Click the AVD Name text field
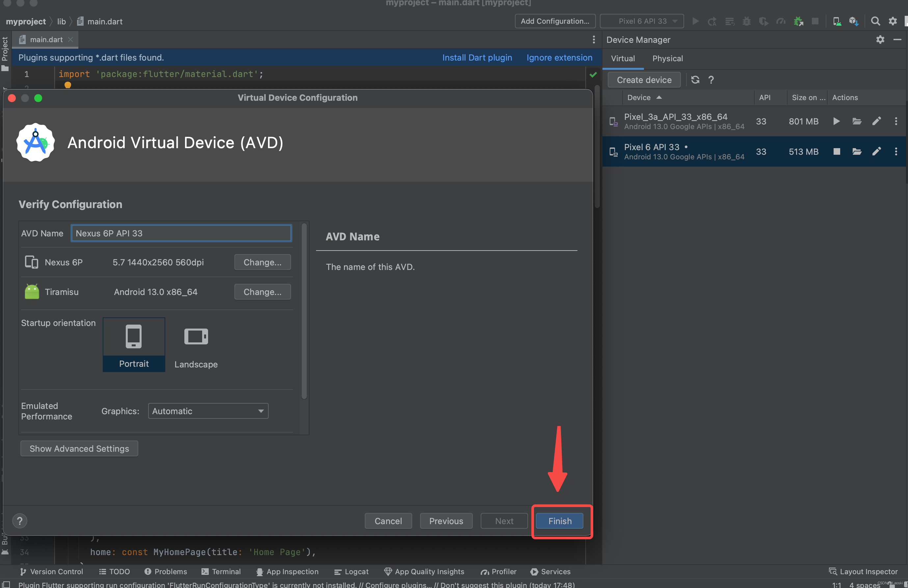 [x=181, y=233]
